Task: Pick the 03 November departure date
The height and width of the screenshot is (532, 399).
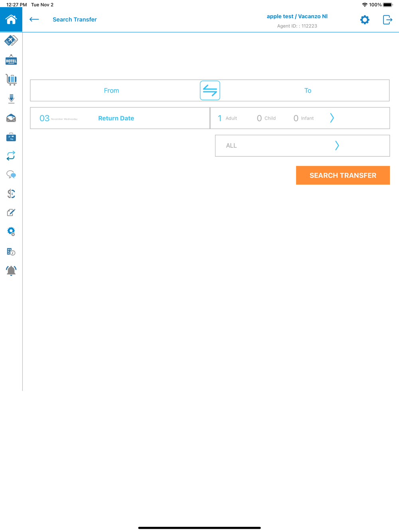Action: coord(59,118)
